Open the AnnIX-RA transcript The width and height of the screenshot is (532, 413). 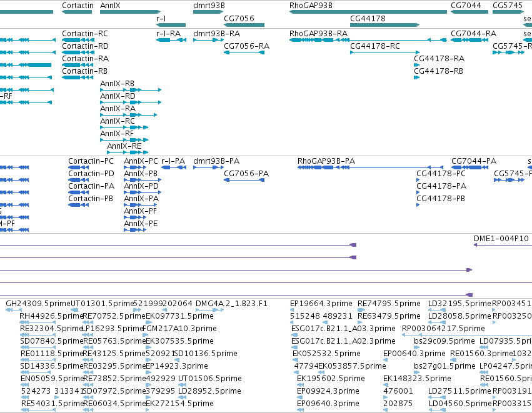[x=129, y=115]
